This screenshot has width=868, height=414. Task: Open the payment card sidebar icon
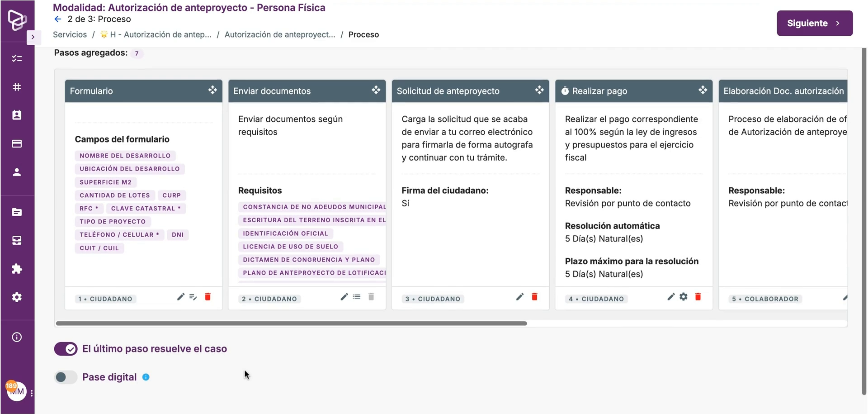pos(17,143)
